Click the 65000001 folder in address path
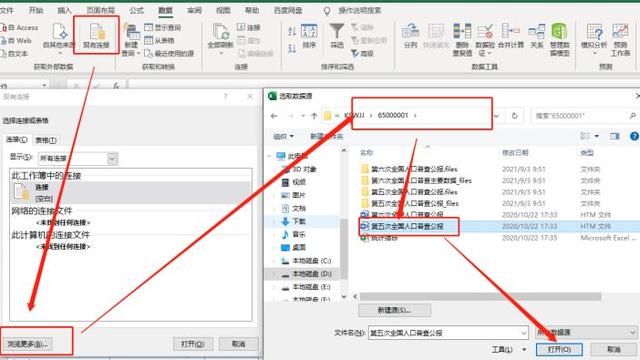 (393, 116)
